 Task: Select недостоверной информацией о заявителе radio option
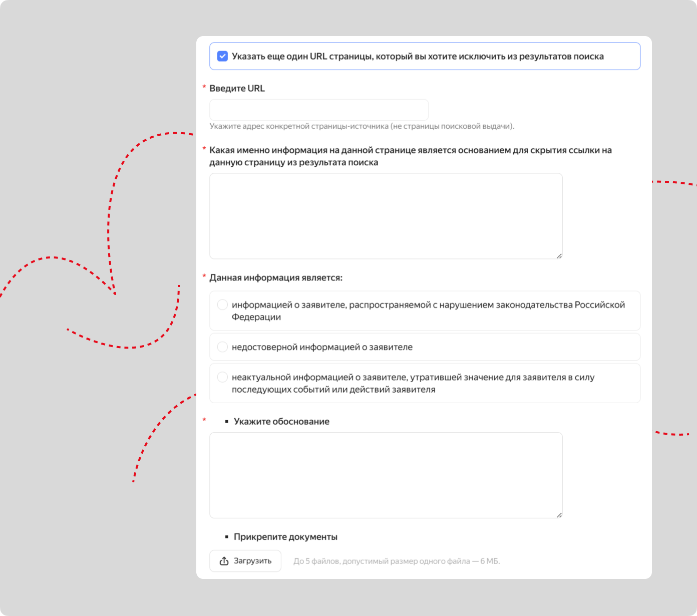click(x=222, y=347)
